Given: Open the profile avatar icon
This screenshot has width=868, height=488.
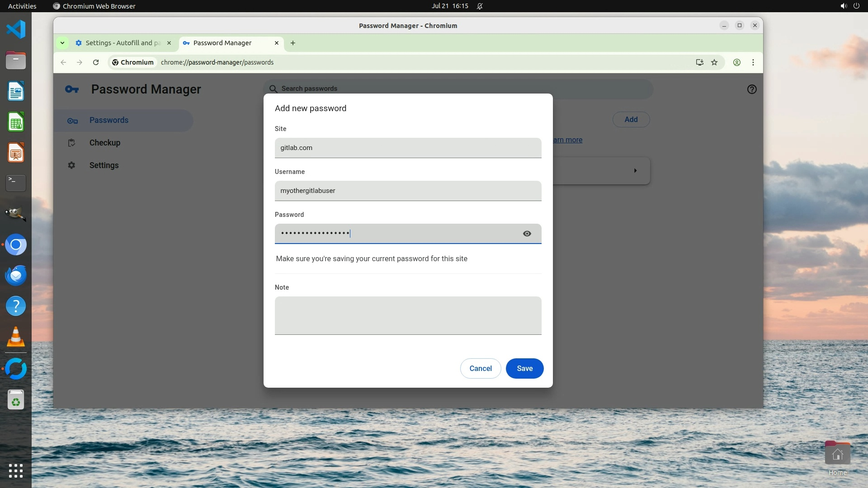Looking at the screenshot, I should click(737, 62).
